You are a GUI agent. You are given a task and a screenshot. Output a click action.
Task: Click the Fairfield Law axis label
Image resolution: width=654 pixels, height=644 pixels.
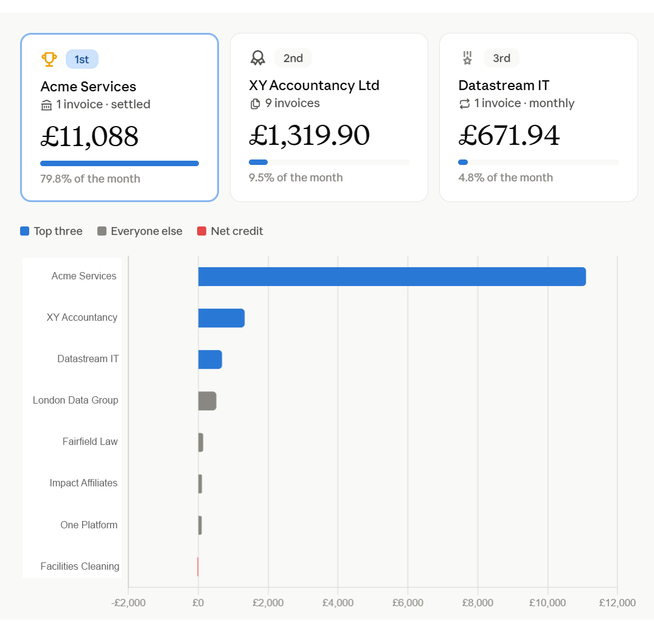[90, 441]
